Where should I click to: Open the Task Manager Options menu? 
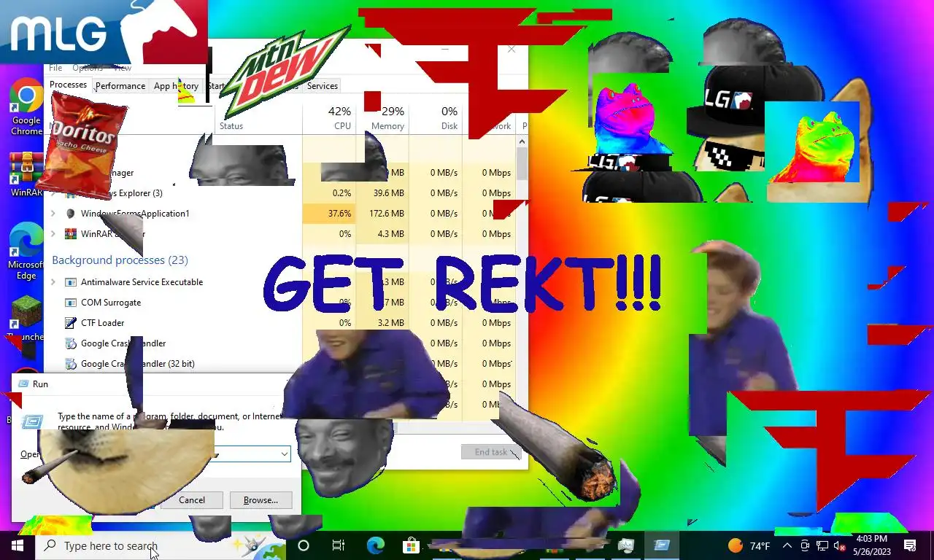[88, 68]
